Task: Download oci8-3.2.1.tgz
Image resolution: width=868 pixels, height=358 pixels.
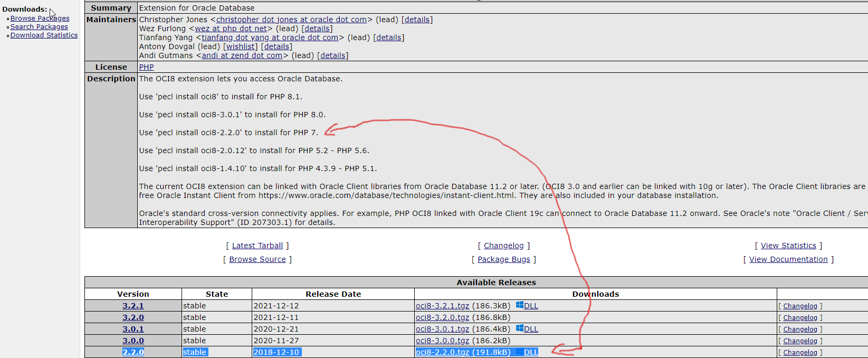Action: pos(442,306)
